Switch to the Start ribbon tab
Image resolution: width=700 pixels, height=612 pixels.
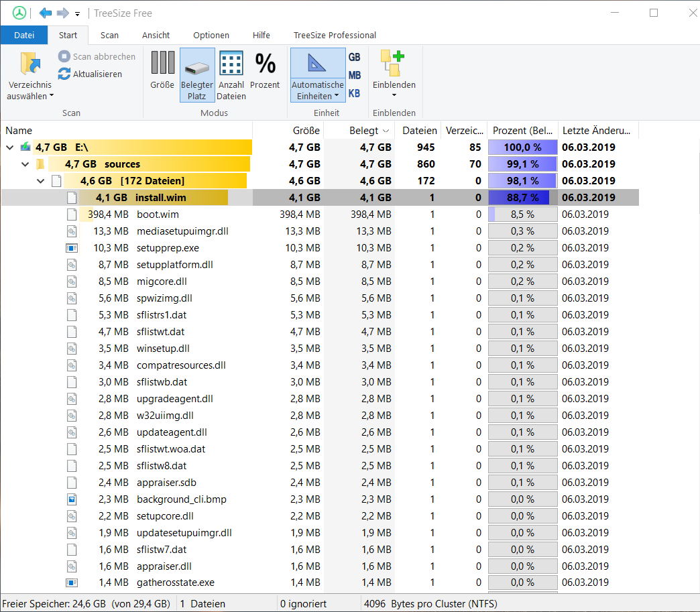point(68,35)
